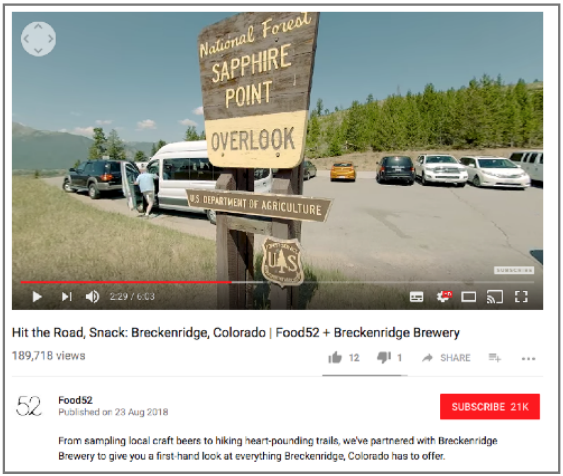Mute the video volume

point(92,297)
